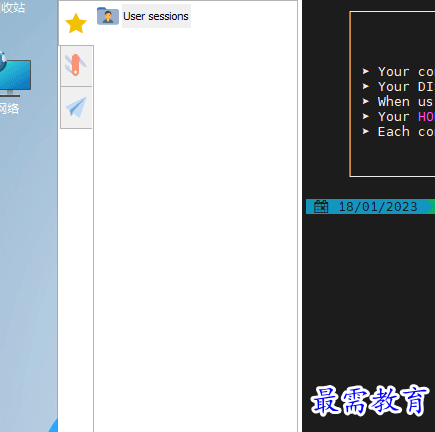Click the pink HO text in terminal
The width and height of the screenshot is (435, 432).
pos(426,117)
